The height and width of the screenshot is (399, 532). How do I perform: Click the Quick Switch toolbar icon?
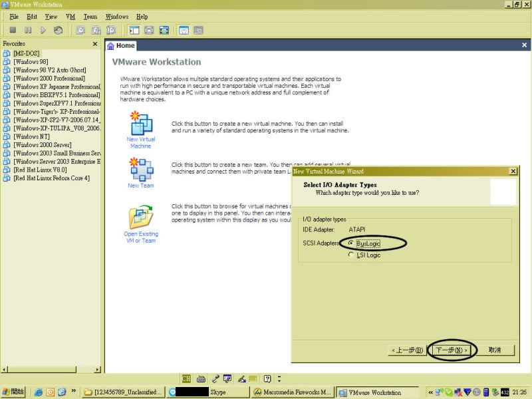149,30
